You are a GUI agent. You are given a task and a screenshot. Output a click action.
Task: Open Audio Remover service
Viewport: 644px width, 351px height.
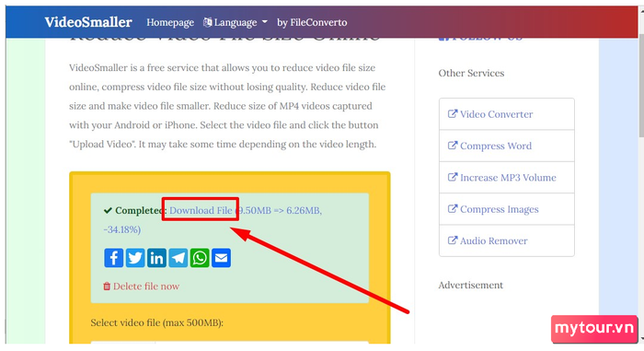(506, 240)
